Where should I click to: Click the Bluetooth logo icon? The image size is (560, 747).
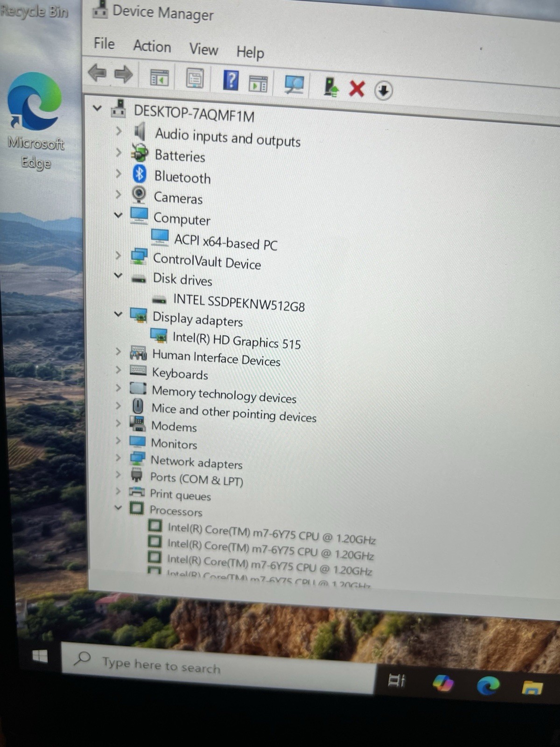[x=139, y=174]
